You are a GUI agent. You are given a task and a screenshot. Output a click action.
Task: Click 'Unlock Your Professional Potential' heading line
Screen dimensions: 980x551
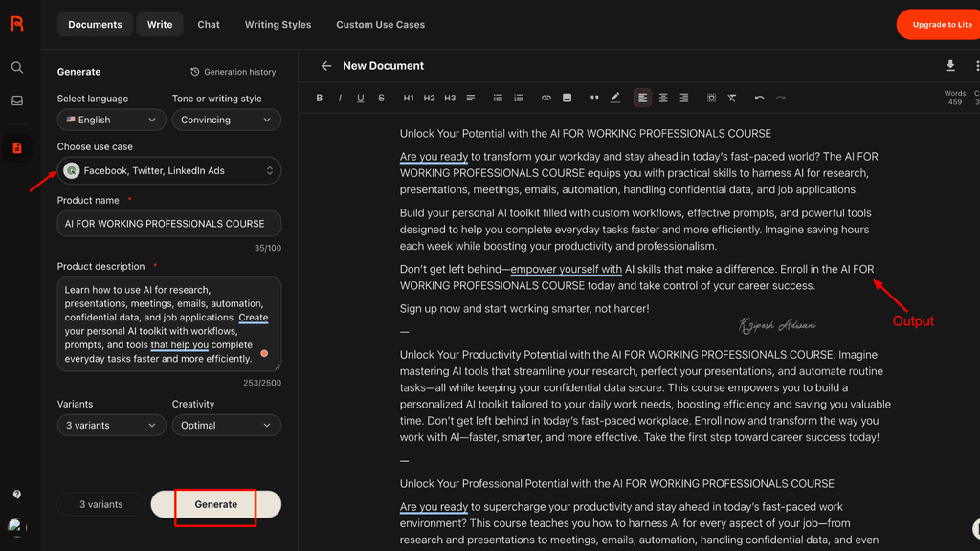point(616,484)
